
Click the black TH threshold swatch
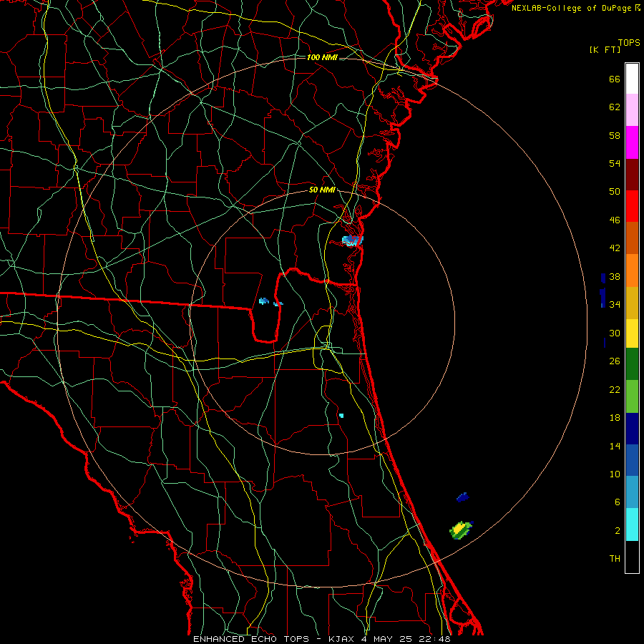click(x=632, y=557)
